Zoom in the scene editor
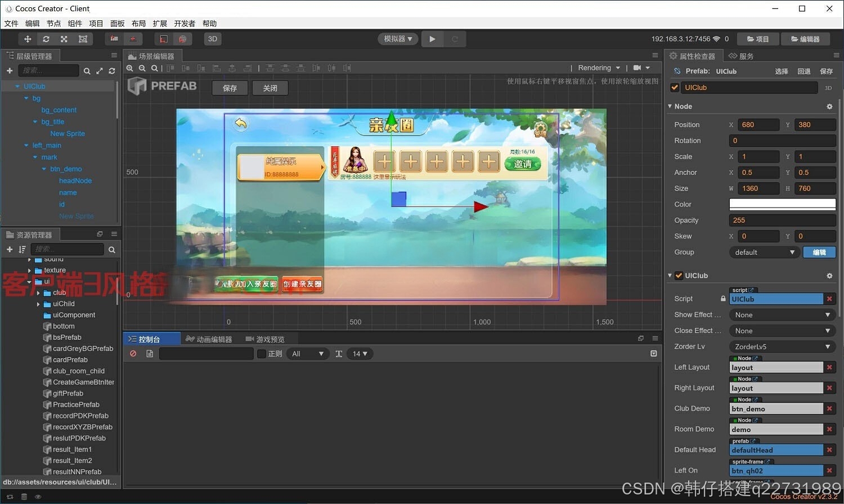Image resolution: width=844 pixels, height=504 pixels. click(x=130, y=68)
